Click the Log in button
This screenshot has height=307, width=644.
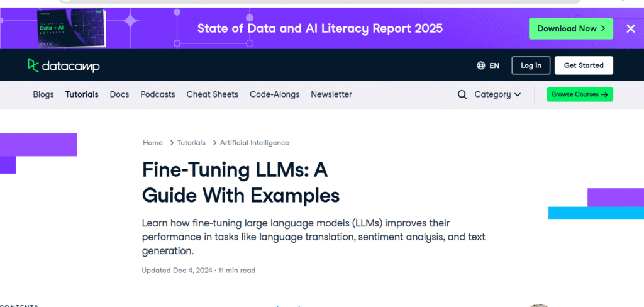click(x=531, y=65)
